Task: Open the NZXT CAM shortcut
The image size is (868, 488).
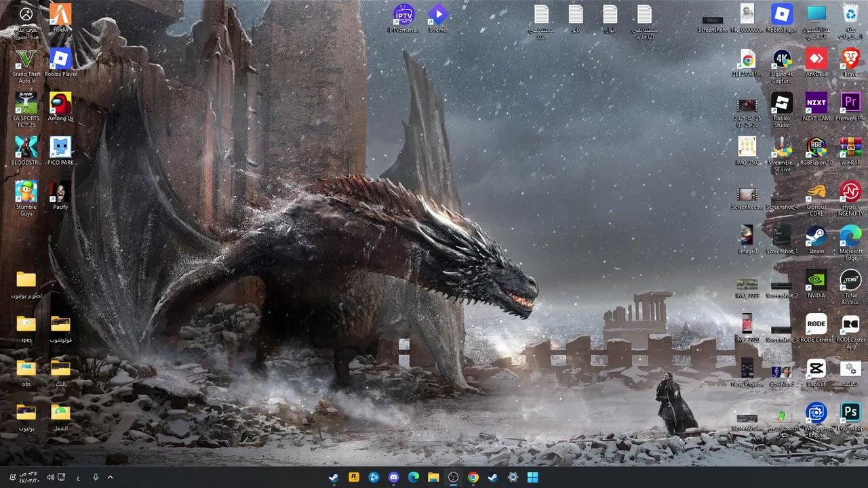Action: pyautogui.click(x=816, y=107)
